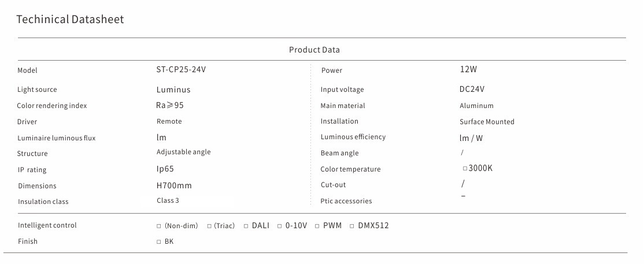
Task: Click the Ip65 rating value
Action: (x=165, y=169)
